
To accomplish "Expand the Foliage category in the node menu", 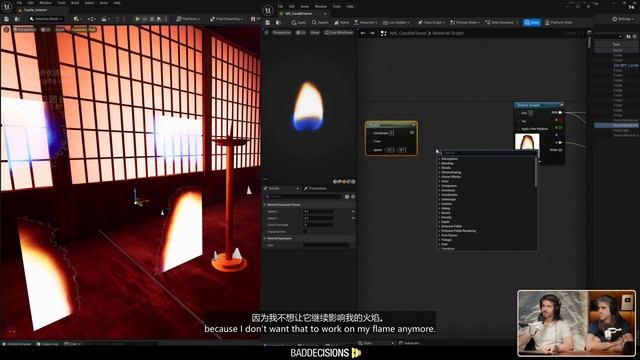I will 446,240.
